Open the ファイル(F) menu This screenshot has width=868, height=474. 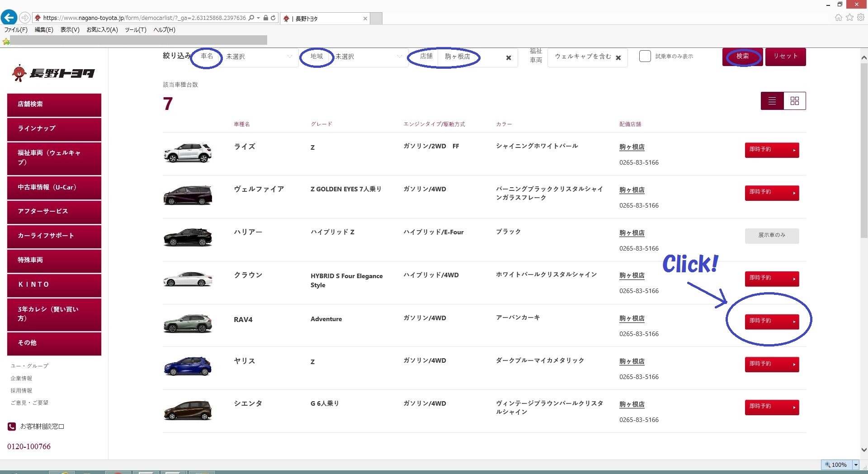16,29
